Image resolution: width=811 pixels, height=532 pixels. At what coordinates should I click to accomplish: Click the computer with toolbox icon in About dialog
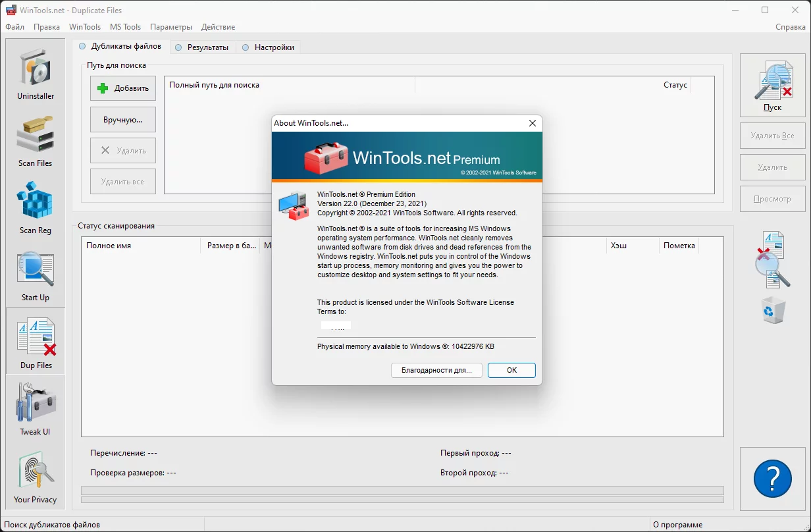[294, 205]
